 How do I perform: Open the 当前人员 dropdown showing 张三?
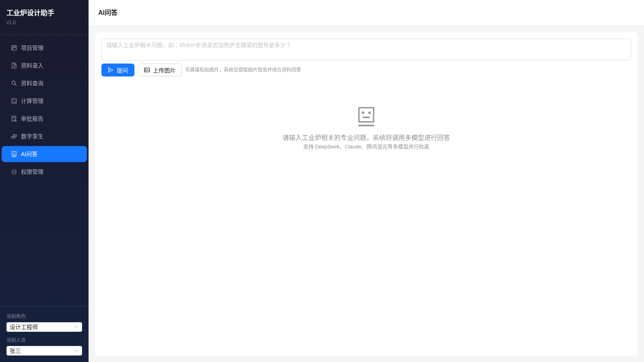[44, 351]
